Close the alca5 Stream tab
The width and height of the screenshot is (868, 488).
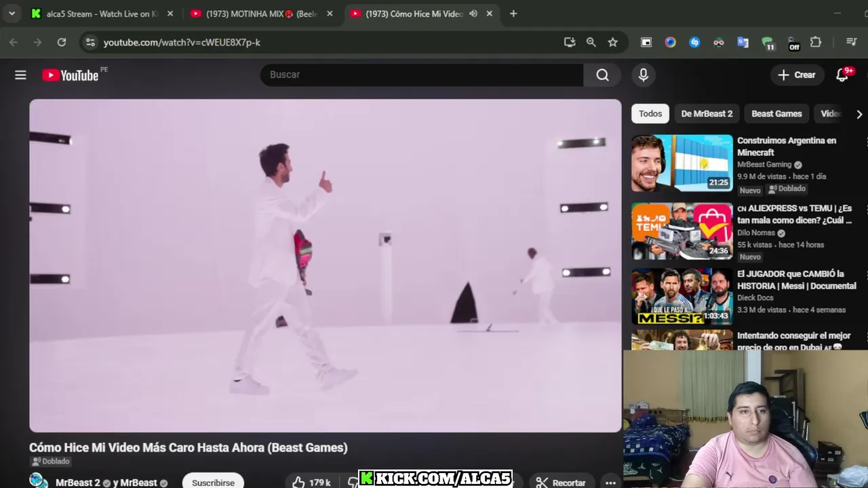(170, 14)
